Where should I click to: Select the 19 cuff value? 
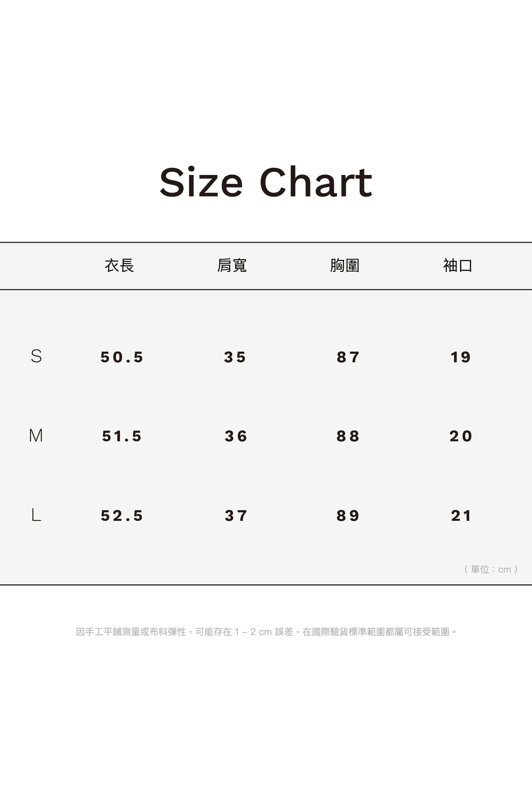pos(461,357)
